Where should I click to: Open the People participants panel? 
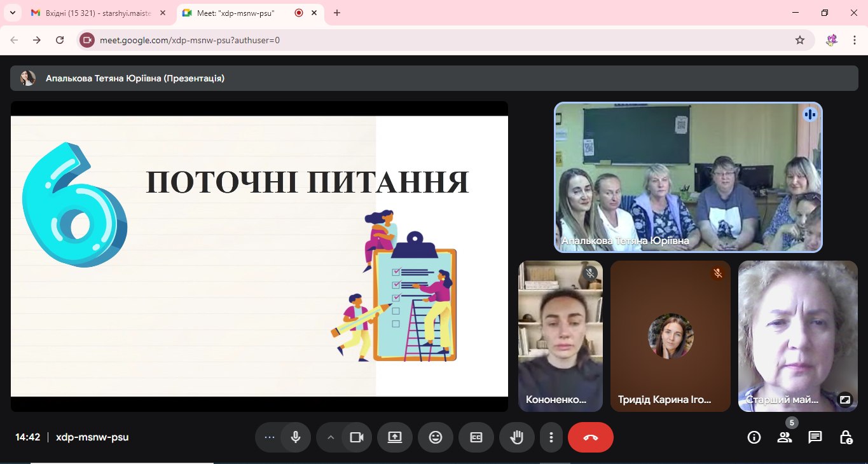[785, 437]
